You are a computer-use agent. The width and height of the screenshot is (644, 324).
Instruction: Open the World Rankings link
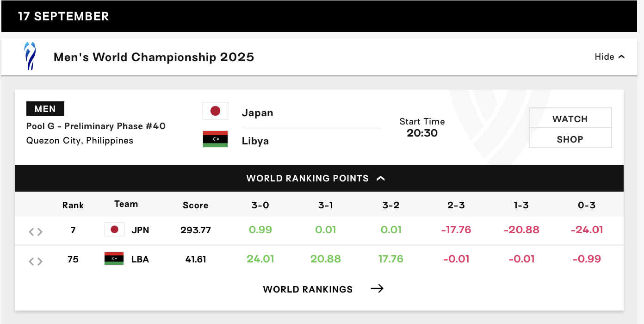(x=308, y=289)
